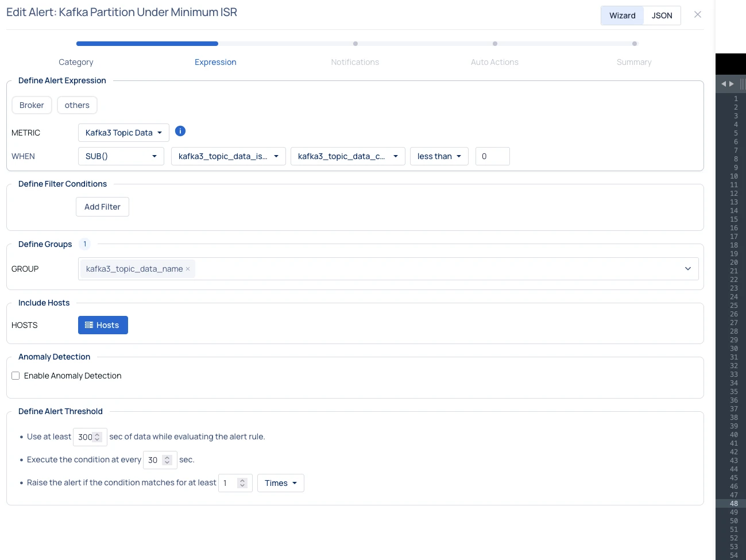Image resolution: width=746 pixels, height=560 pixels.
Task: Open the less than comparator dropdown
Action: (439, 156)
